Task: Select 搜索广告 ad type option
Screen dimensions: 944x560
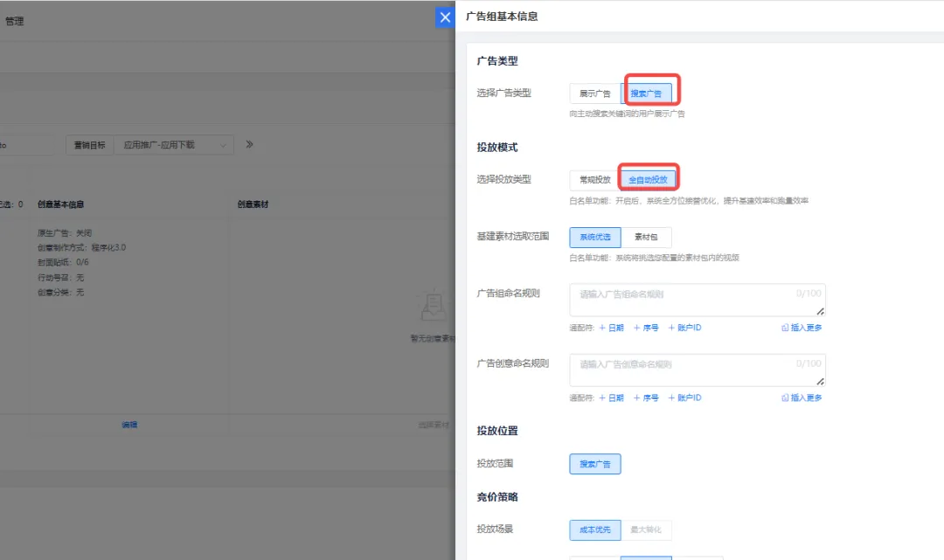Action: coord(646,93)
